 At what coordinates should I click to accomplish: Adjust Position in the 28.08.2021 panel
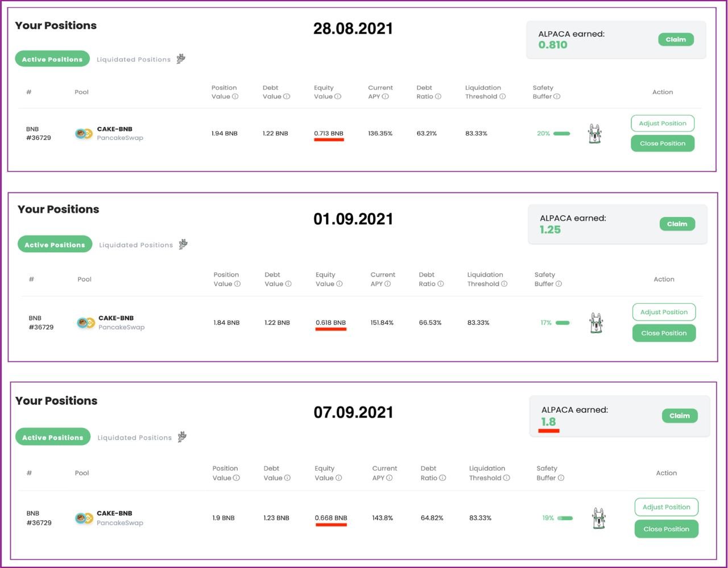tap(662, 124)
